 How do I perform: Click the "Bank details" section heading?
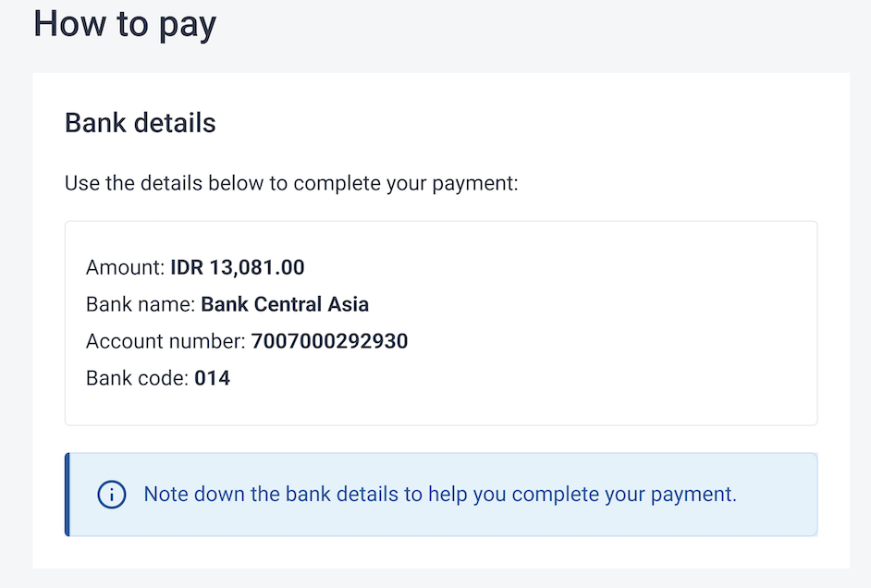[x=140, y=123]
